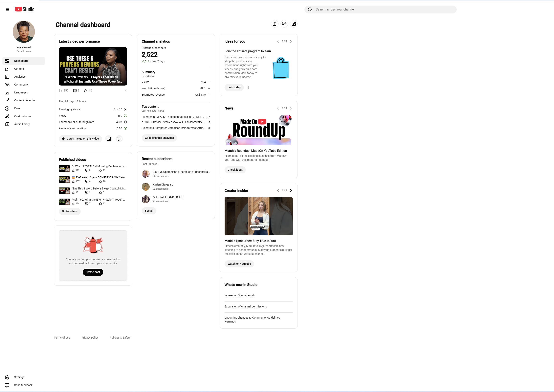Open Made On RoundUp news image
The width and height of the screenshot is (554, 392).
258,130
